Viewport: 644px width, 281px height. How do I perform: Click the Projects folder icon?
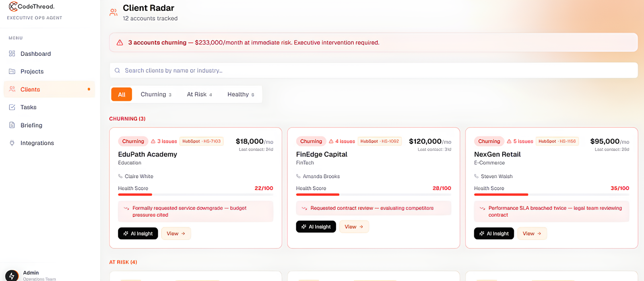click(x=12, y=71)
